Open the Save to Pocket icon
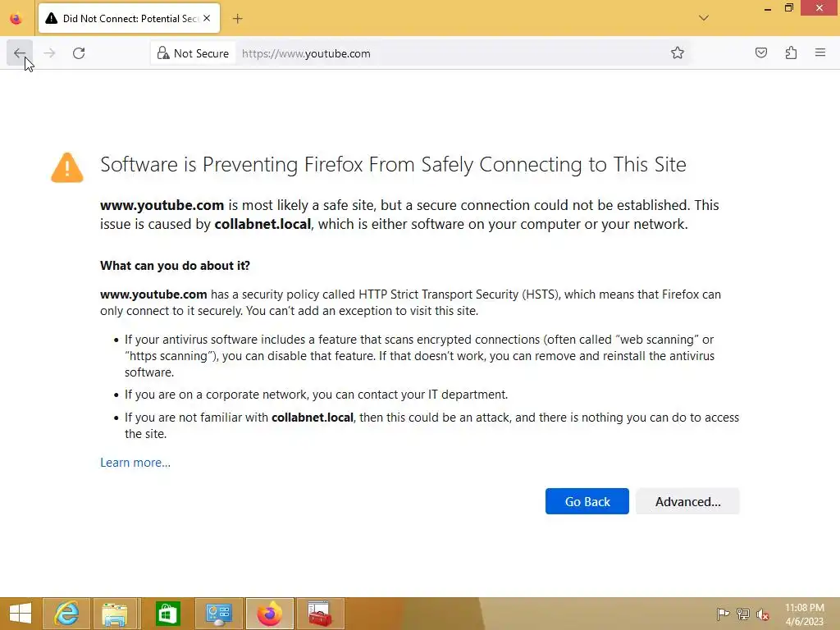 coord(761,53)
